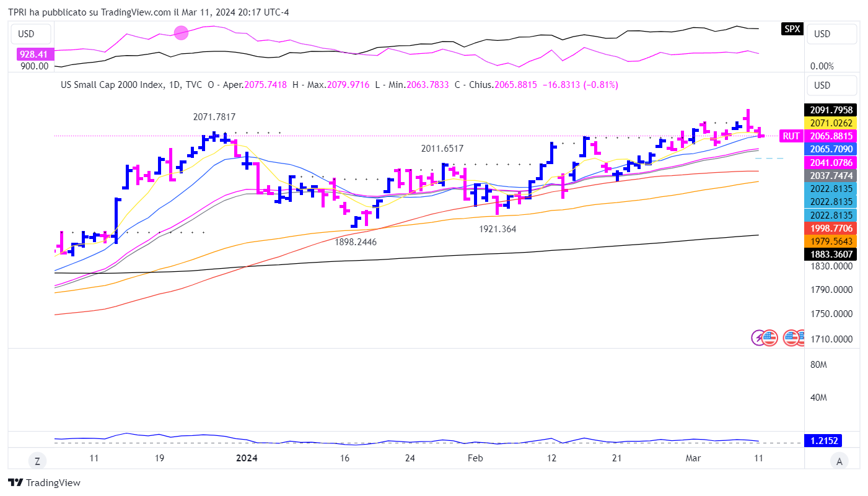Click the 1898.2446 low price annotation
The image size is (868, 496).
[356, 242]
